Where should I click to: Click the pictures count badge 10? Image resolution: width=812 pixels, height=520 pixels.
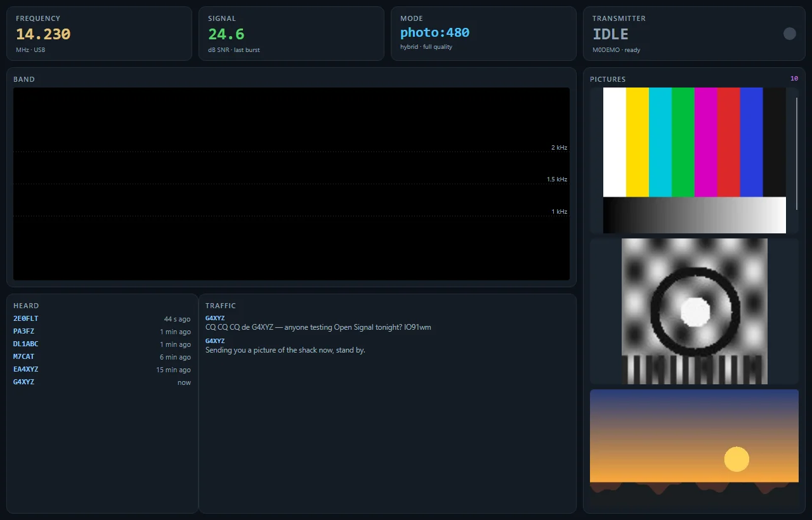[x=794, y=79]
